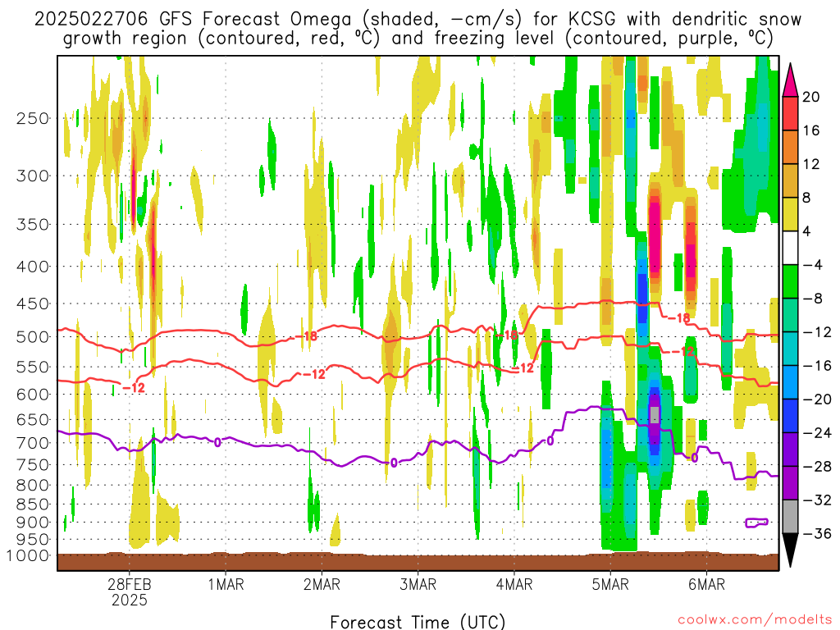
Task: Click the 28FEB 2025 date label
Action: tap(129, 591)
